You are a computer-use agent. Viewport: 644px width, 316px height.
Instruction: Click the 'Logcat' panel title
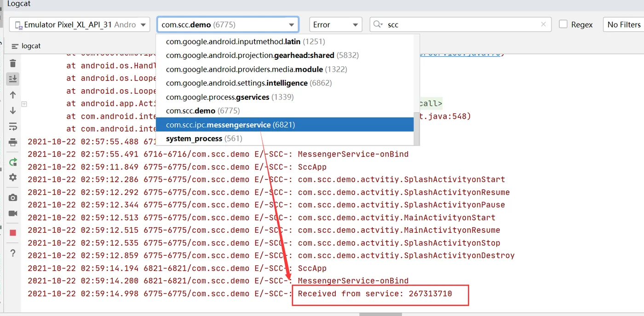(19, 4)
